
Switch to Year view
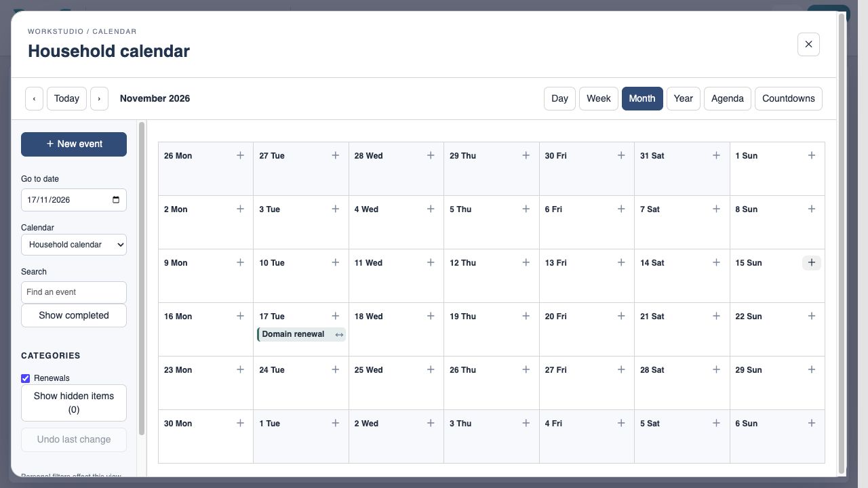pos(684,98)
